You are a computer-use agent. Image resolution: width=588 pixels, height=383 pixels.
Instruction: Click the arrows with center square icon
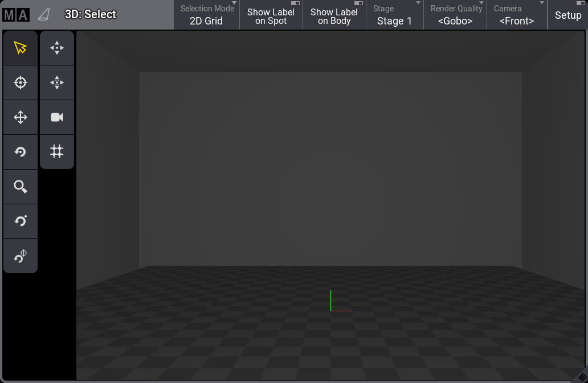[57, 83]
